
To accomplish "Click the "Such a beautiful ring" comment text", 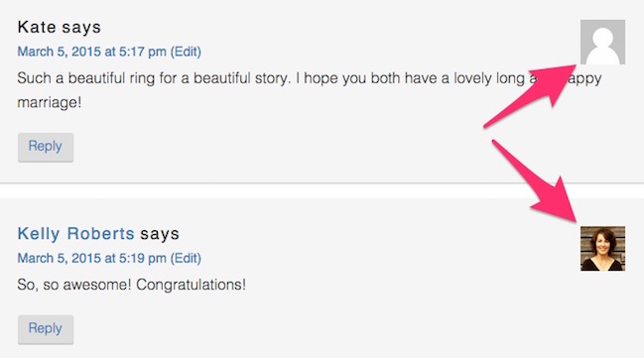I will [x=310, y=90].
